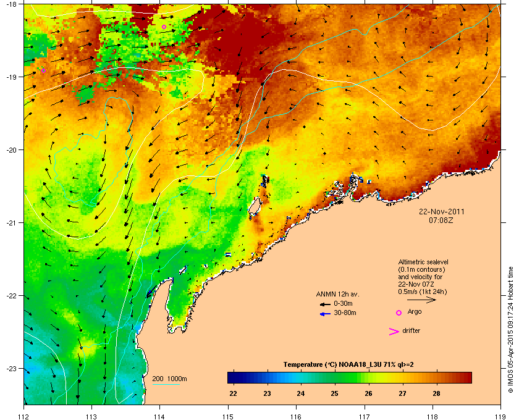Image resolution: width=519 pixels, height=420 pixels.
Task: Click the latitude axis label -22
Action: 12,296
